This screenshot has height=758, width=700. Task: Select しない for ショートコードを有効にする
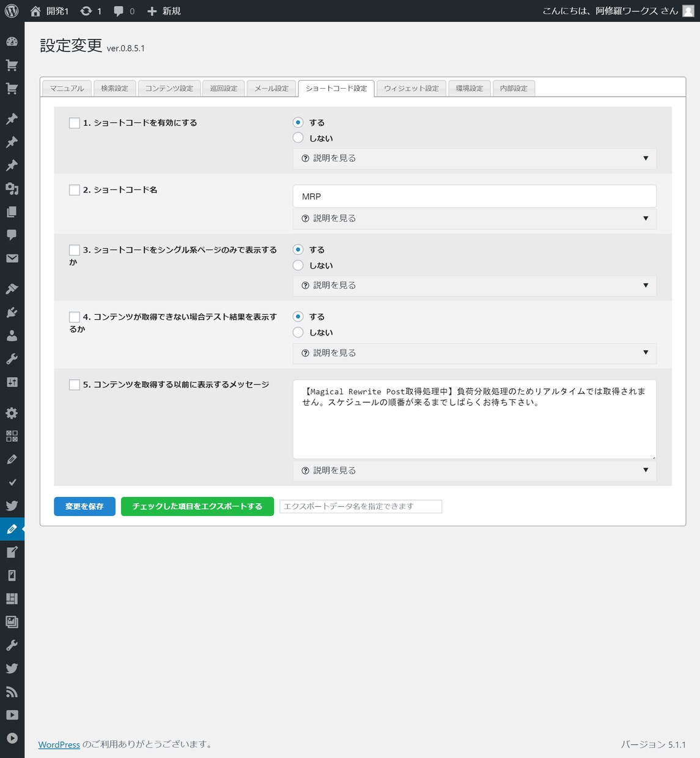(x=298, y=138)
